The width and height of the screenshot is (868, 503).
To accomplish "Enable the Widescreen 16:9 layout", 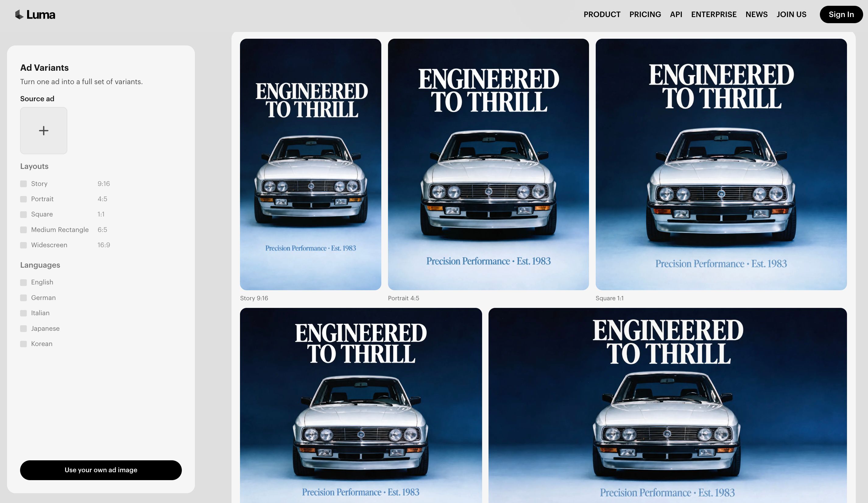I will pos(23,245).
